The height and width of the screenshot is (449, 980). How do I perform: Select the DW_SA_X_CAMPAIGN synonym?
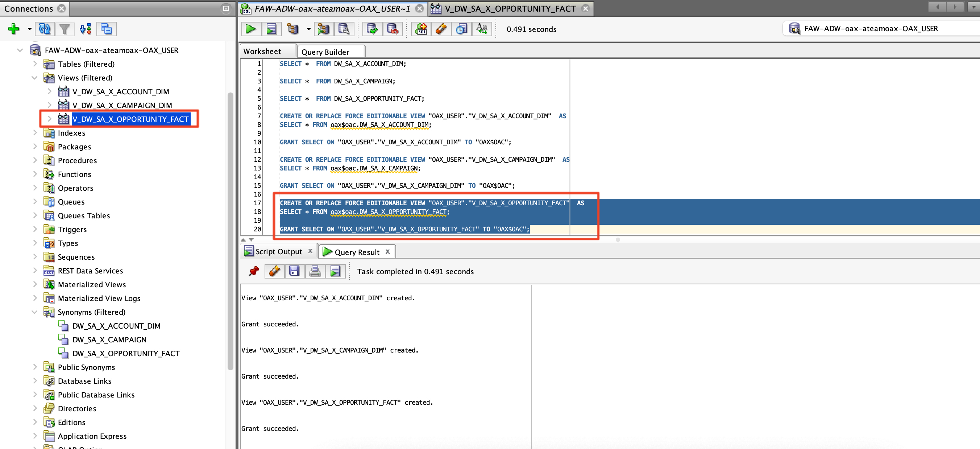coord(109,339)
